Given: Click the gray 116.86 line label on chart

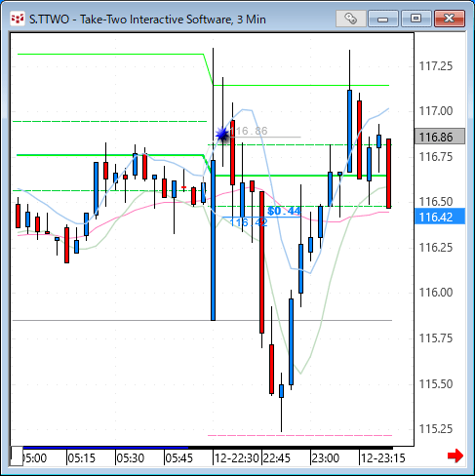Looking at the screenshot, I should 249,131.
